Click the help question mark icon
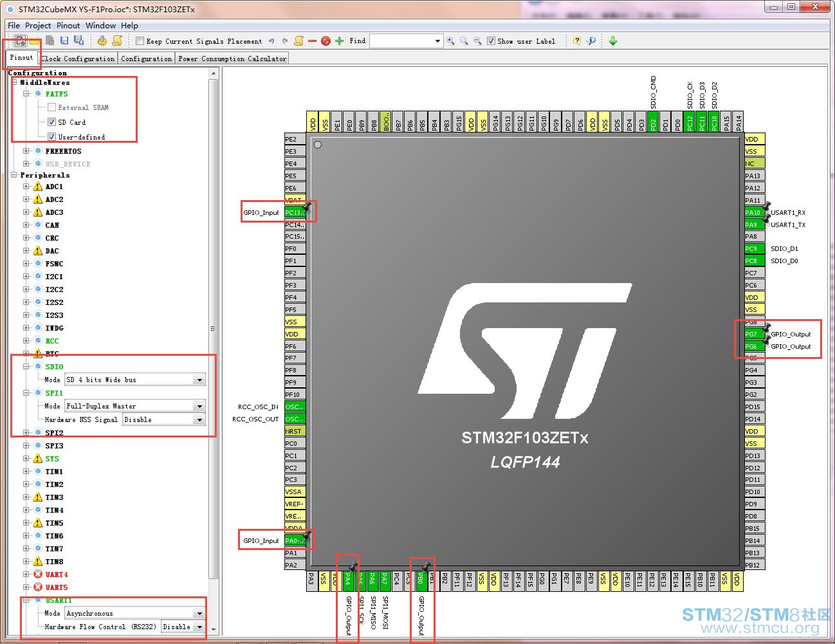This screenshot has height=644, width=835. [x=577, y=41]
